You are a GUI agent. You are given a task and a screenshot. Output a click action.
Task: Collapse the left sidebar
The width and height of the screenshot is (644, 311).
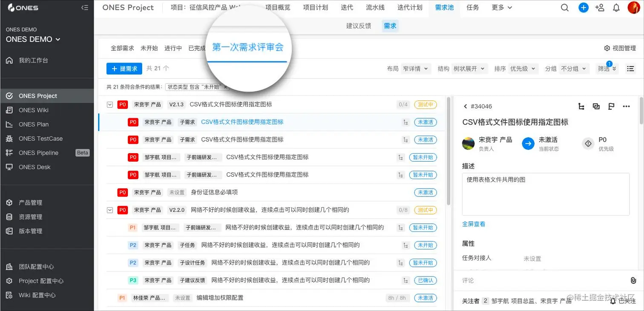tap(84, 8)
